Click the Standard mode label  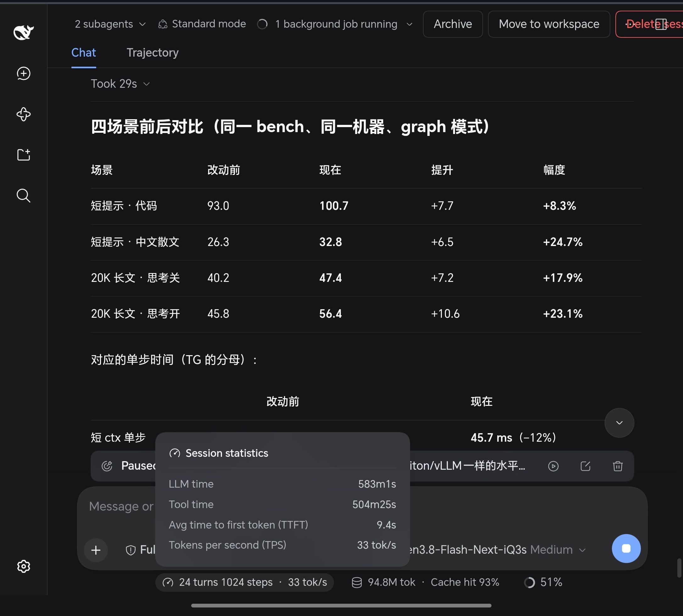(209, 24)
